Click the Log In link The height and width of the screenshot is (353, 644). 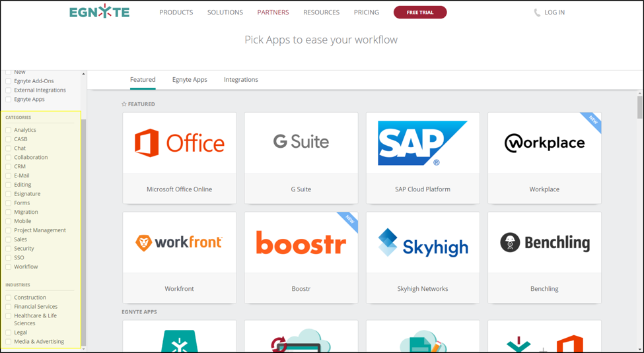click(x=554, y=13)
